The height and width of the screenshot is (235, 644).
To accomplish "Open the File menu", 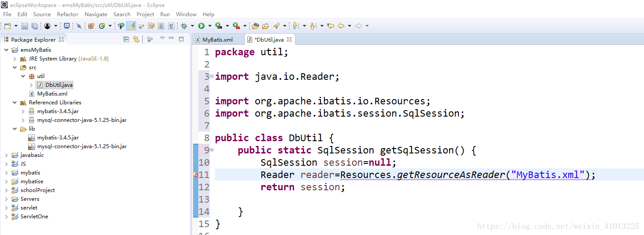I will click(x=7, y=14).
